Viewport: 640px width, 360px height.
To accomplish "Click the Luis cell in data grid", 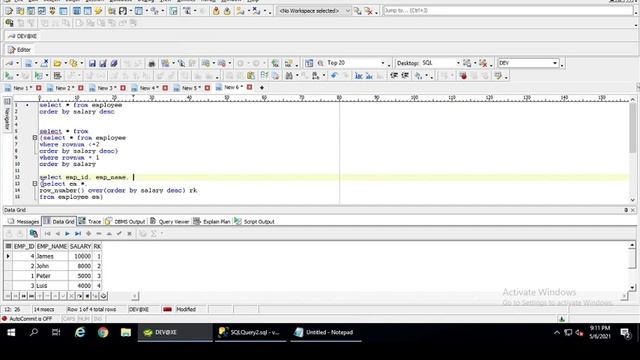I will tap(52, 286).
